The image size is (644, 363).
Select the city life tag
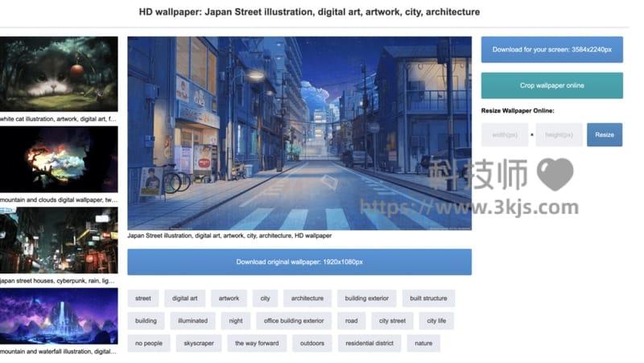(436, 320)
